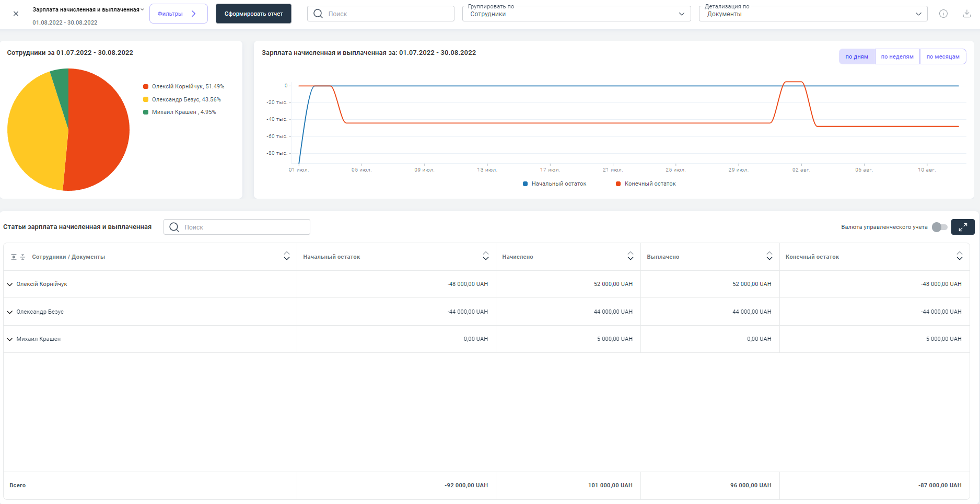Expand table to fullscreen view
Viewport: 980px width, 504px height.
962,227
